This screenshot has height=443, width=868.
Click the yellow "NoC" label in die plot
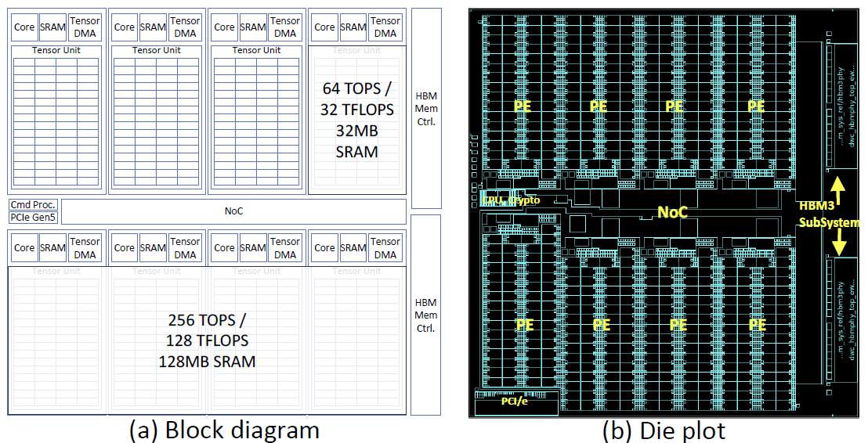click(x=672, y=211)
